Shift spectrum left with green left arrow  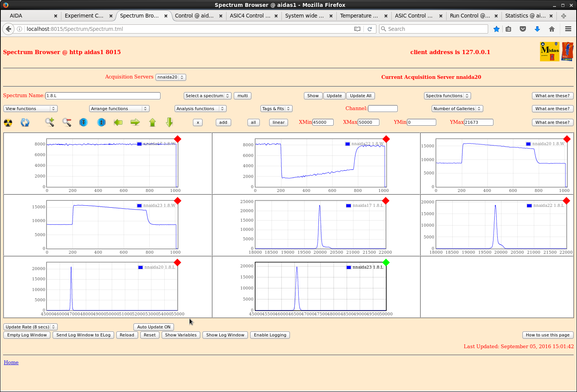tap(118, 122)
